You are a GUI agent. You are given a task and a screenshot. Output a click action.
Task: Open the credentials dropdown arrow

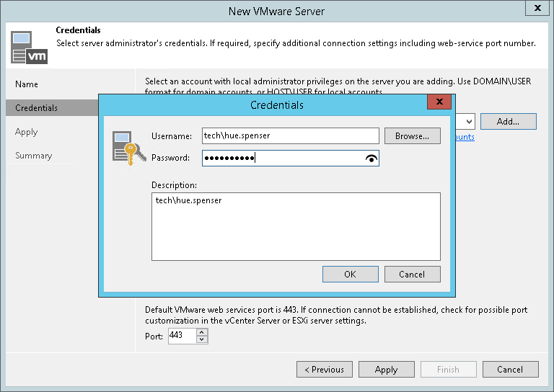click(x=469, y=122)
